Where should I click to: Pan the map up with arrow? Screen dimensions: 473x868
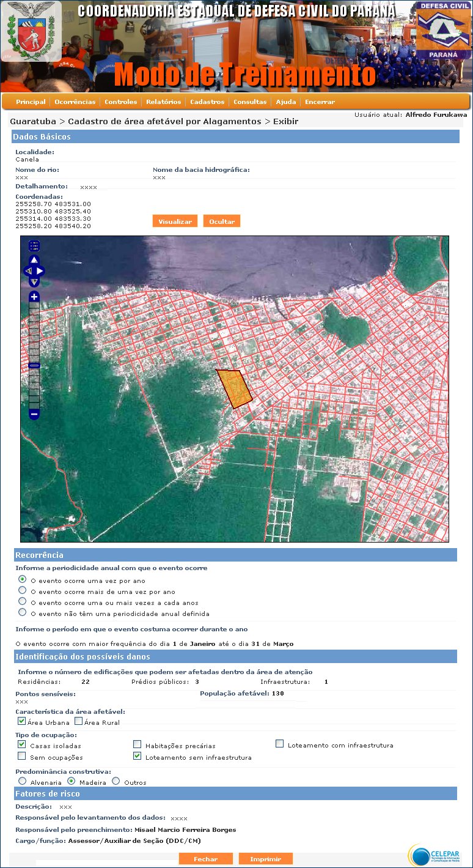point(34,260)
